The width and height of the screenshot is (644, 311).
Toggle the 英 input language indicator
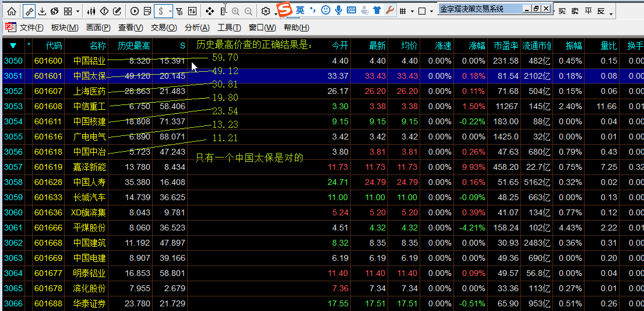tap(300, 10)
